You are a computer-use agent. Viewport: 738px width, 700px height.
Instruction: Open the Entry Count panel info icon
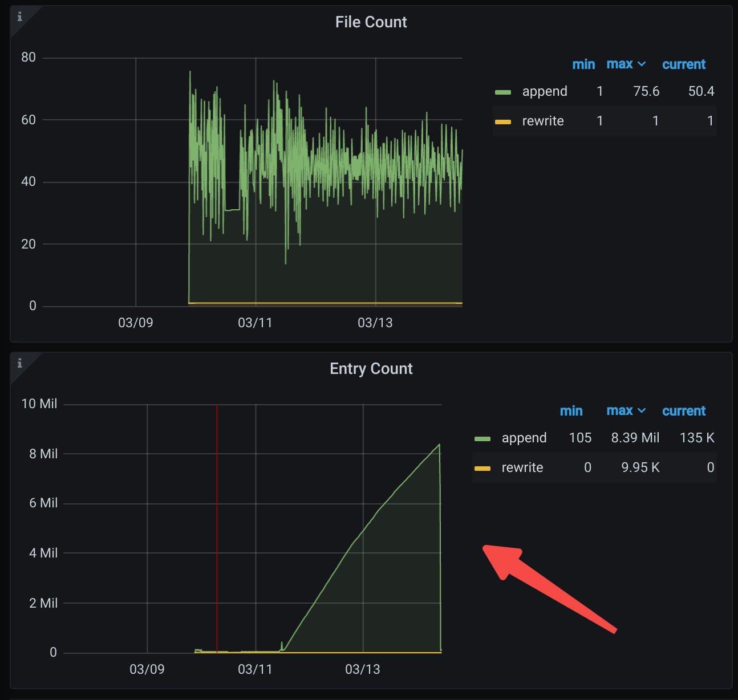coord(19,363)
